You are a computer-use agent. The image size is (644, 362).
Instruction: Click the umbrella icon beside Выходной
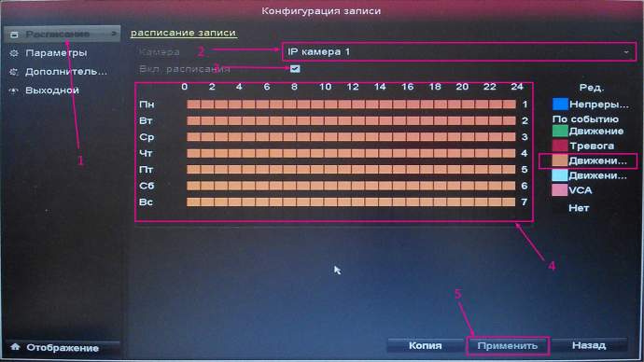[14, 90]
